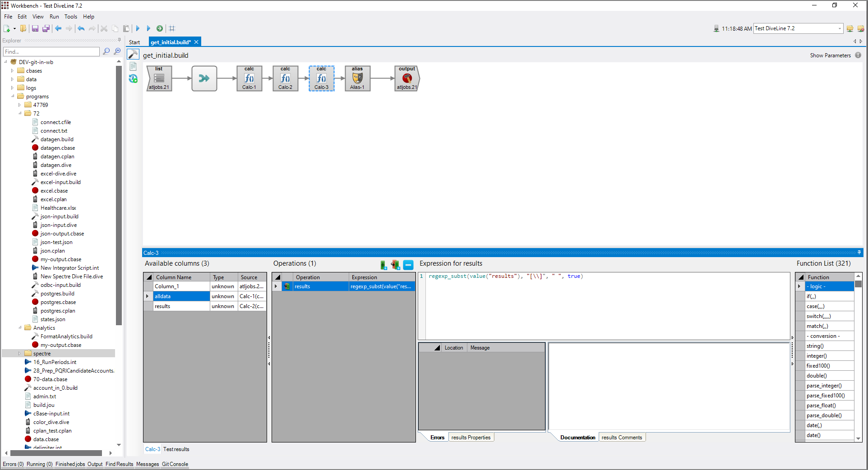The image size is (868, 470).
Task: Select the Cut toolbar icon
Action: [x=104, y=28]
